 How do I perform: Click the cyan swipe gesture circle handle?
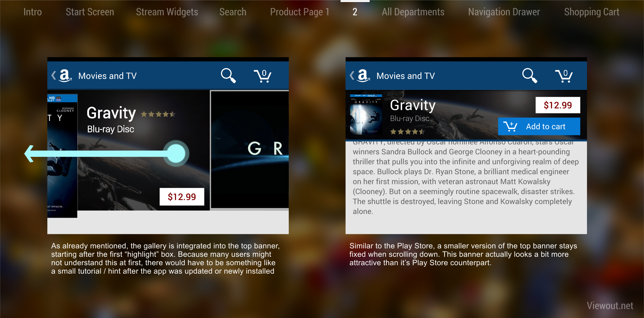(176, 153)
